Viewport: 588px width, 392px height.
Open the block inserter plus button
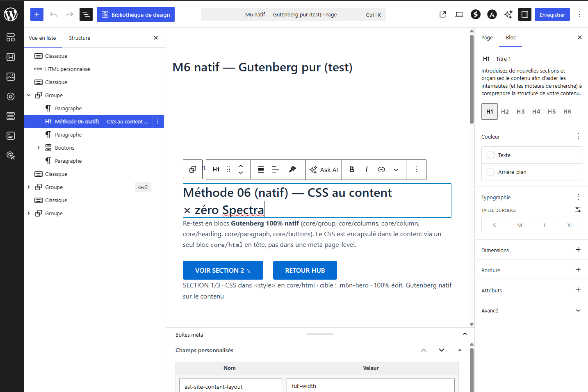(x=37, y=14)
